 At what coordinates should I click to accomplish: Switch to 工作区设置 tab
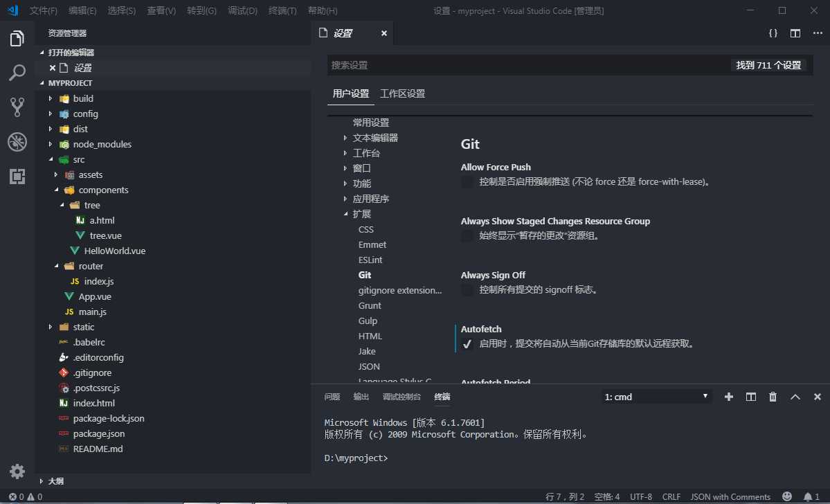[x=402, y=93]
